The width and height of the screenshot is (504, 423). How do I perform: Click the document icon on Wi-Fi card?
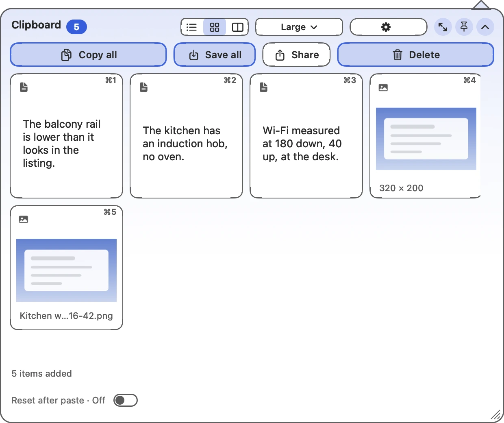coord(264,87)
